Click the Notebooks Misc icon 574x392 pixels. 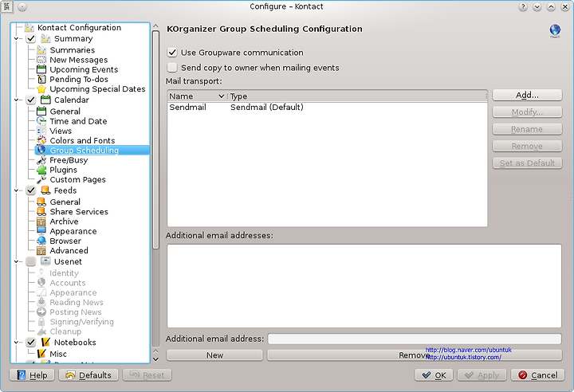click(41, 354)
